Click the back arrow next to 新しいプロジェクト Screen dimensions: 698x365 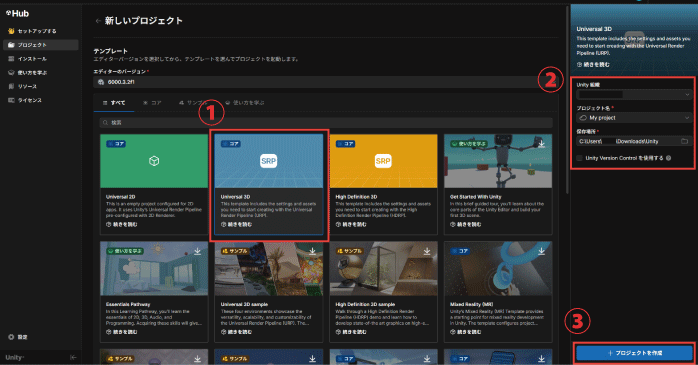98,21
